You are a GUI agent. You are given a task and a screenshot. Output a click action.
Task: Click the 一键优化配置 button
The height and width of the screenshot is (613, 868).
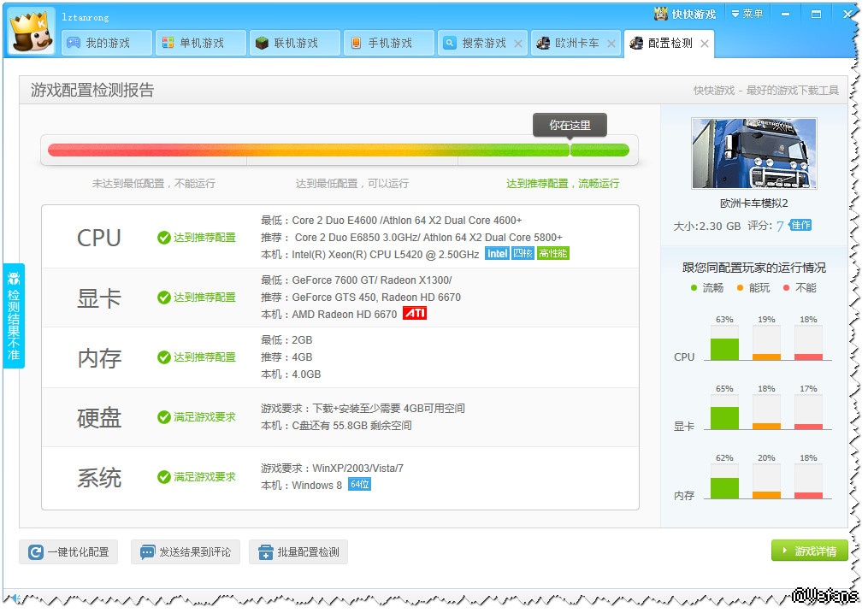(x=68, y=551)
